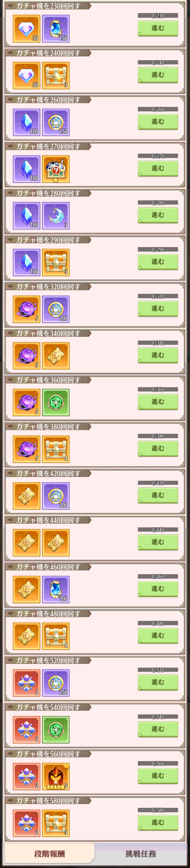Viewport: 190px width, 868px height.
Task: Click 進む for the 580-spin mission
Action: pos(158,822)
